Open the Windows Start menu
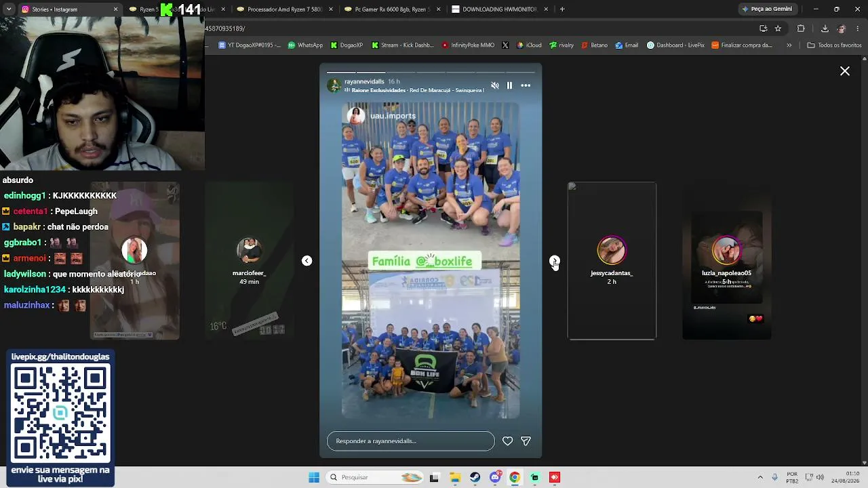The image size is (868, 488). [x=314, y=477]
